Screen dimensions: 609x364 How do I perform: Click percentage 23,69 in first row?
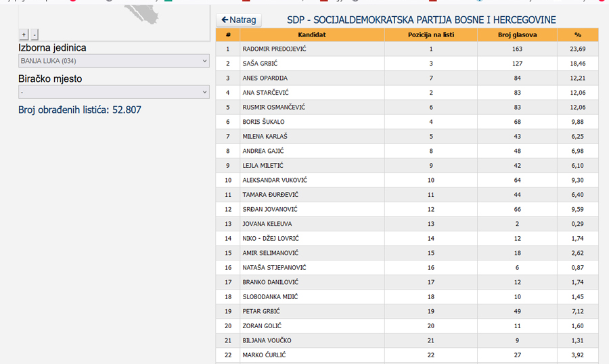coord(578,49)
